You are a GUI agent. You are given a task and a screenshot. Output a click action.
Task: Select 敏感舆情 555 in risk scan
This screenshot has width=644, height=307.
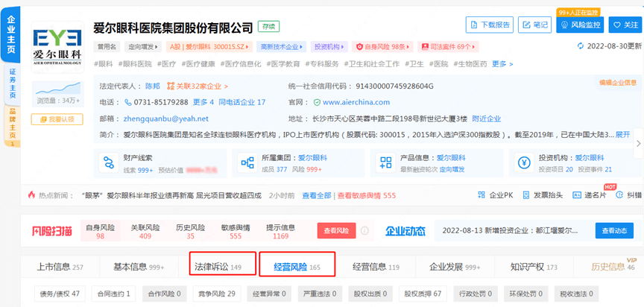pos(236,232)
